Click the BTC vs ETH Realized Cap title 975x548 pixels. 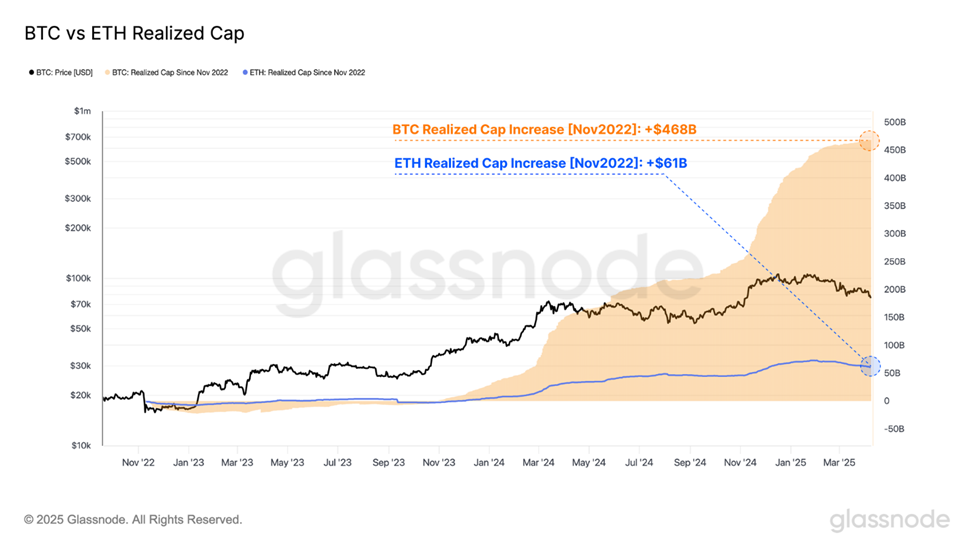134,33
